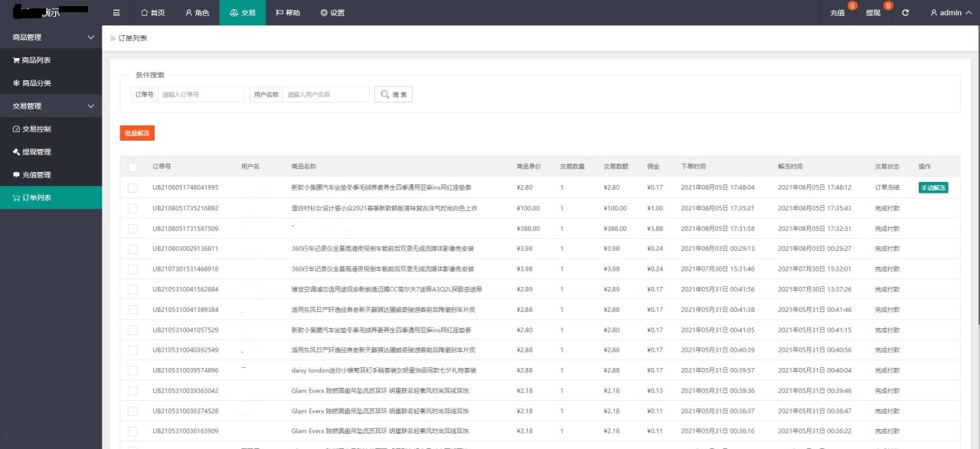Image resolution: width=980 pixels, height=449 pixels.
Task: Toggle the select-all checkbox in table header
Action: 132,167
